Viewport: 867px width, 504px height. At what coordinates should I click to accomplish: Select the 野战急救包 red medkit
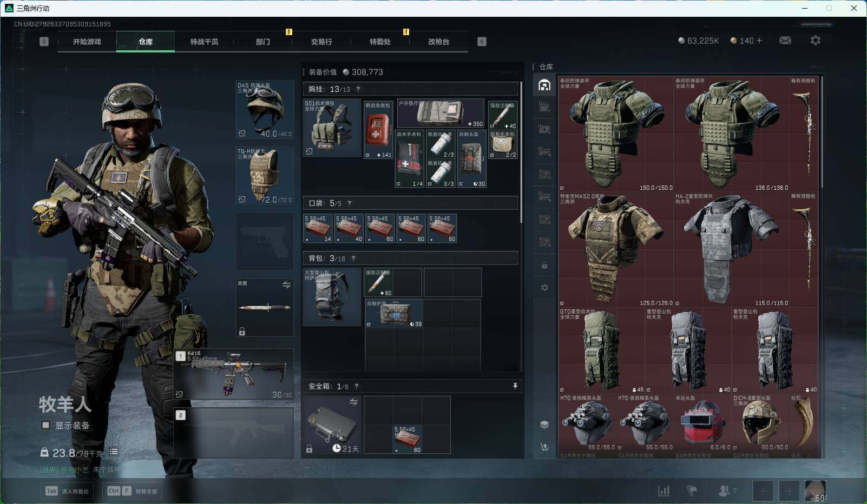point(378,130)
